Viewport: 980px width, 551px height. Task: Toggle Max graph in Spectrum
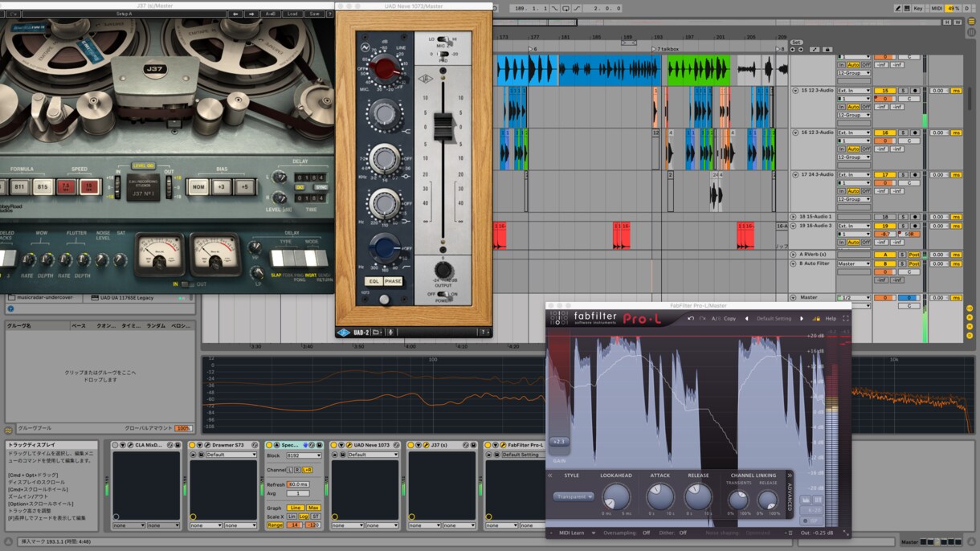click(313, 508)
